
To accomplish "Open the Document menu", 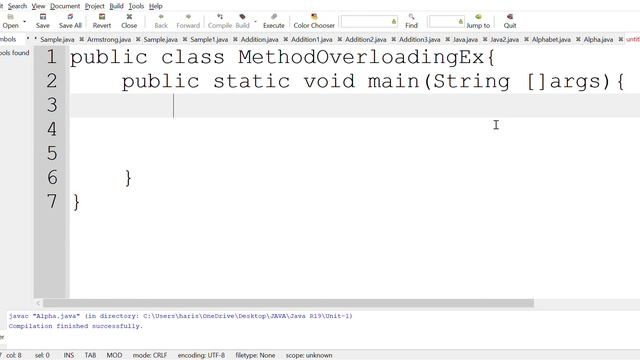I will (x=65, y=6).
